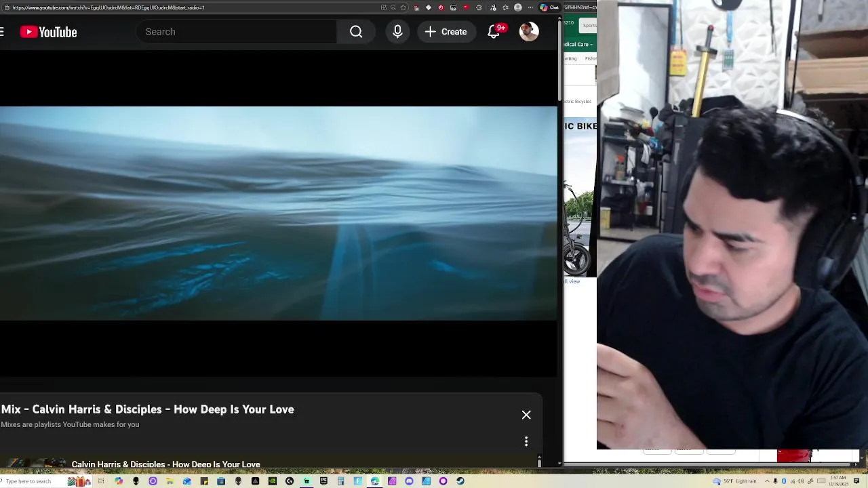Open the weather Light rain widget
This screenshot has width=868, height=488.
coord(734,481)
